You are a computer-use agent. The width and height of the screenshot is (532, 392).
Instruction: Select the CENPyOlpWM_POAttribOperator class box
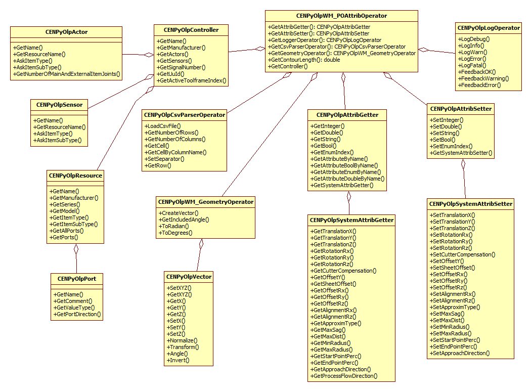(x=341, y=15)
